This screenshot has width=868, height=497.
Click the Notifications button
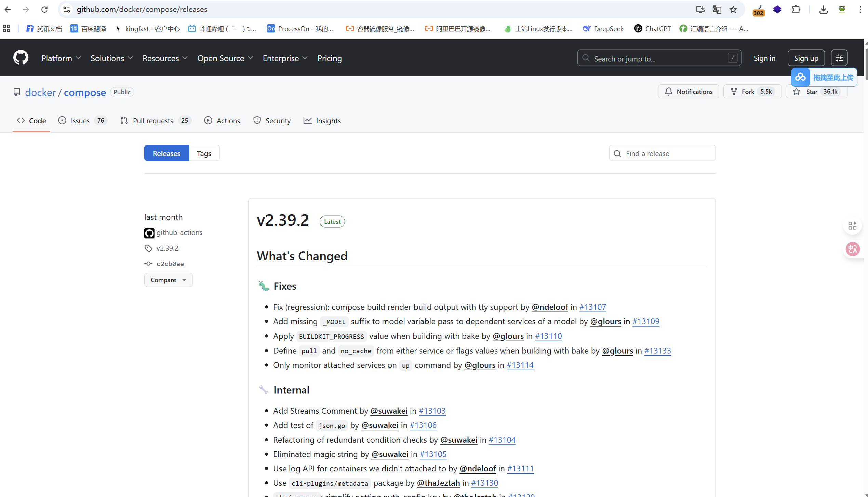pos(689,92)
